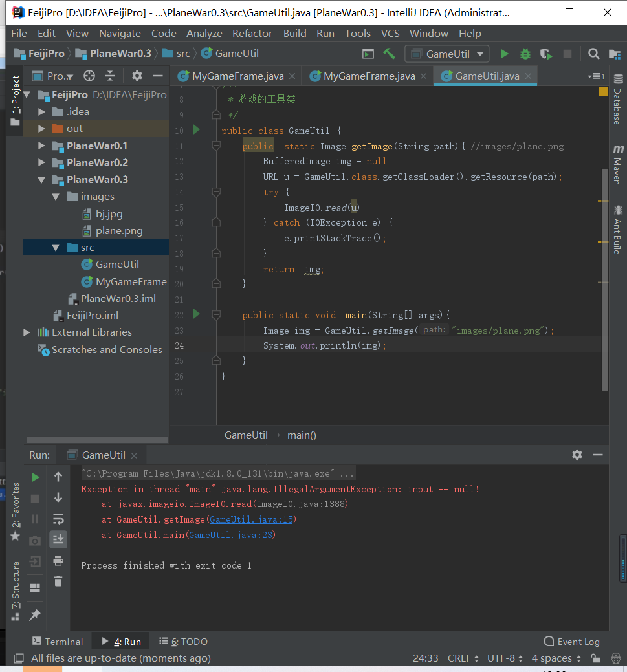The width and height of the screenshot is (627, 672).
Task: Click Project panel horizontal scrollbar
Action: point(98,440)
